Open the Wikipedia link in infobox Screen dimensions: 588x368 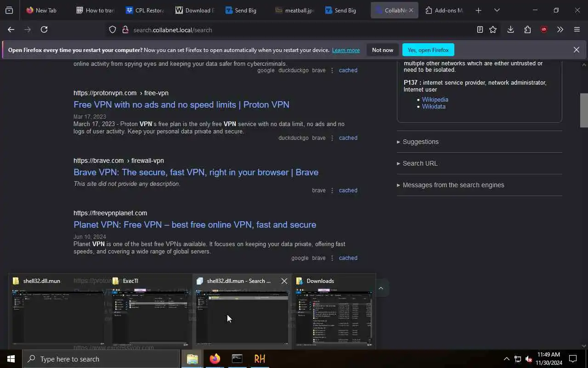(435, 99)
